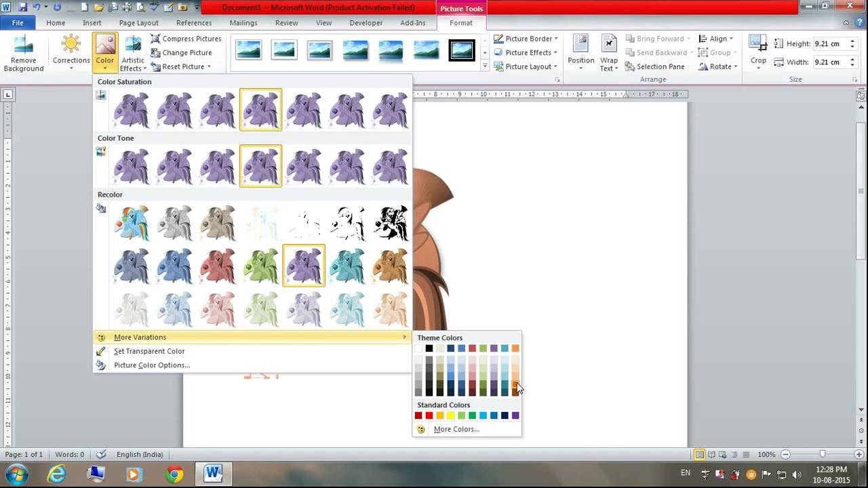Open the Customize Quick Access Toolbar dropdown
The image size is (868, 488).
click(197, 7)
